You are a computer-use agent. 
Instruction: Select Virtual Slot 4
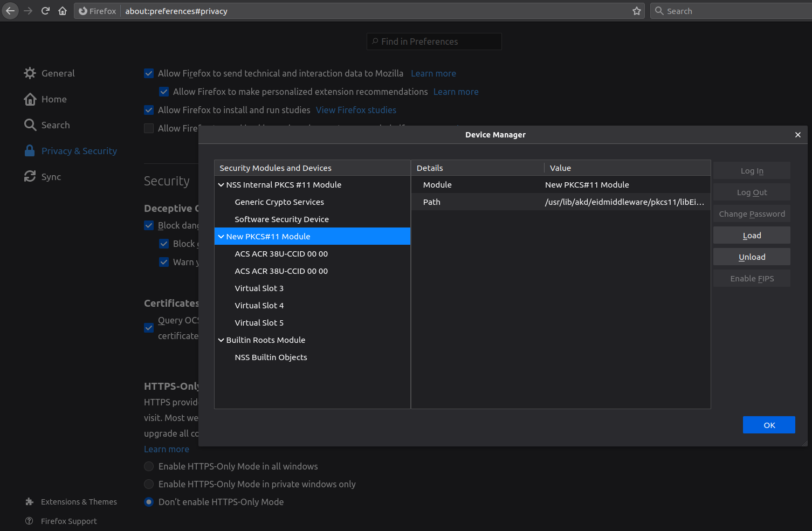pyautogui.click(x=312, y=306)
